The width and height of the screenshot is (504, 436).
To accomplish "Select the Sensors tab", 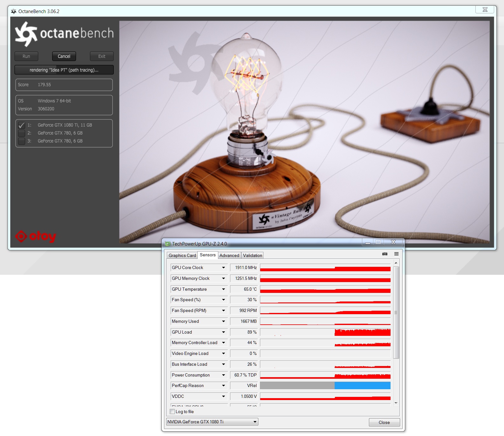I will [x=208, y=255].
